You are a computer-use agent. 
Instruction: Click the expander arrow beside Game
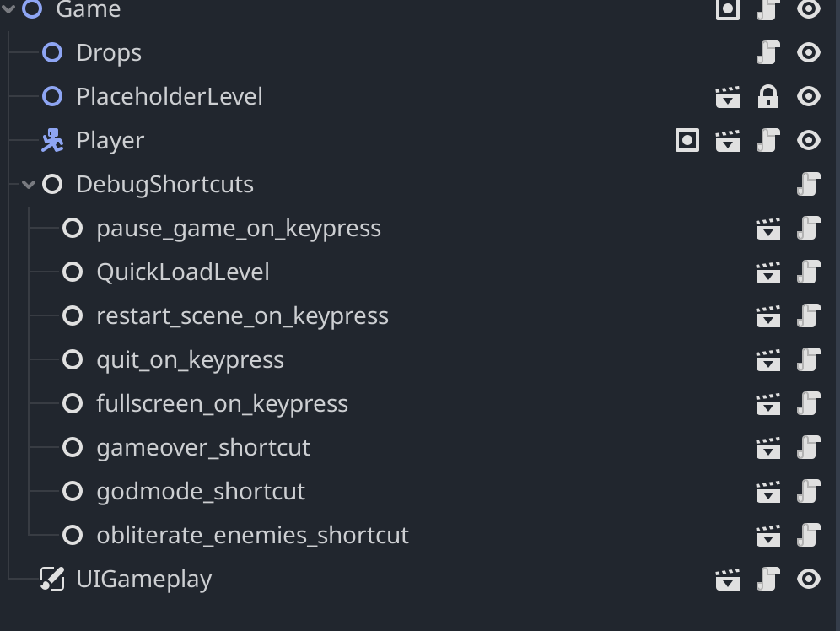point(9,11)
